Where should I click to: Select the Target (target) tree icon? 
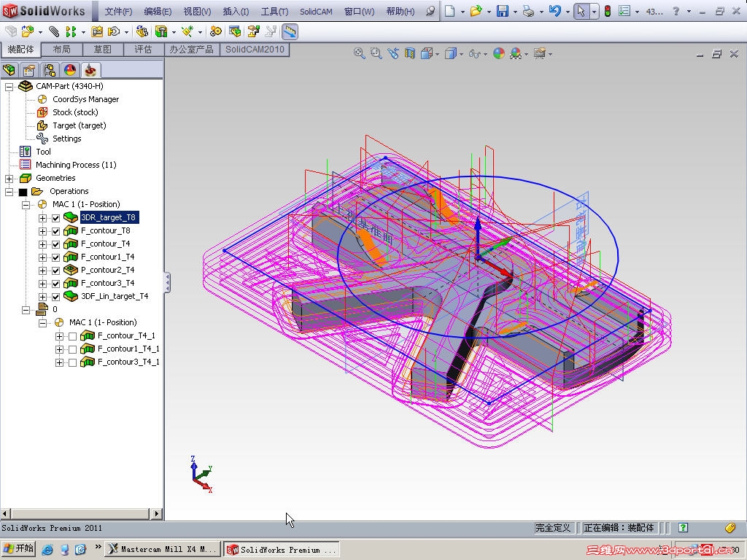(42, 125)
